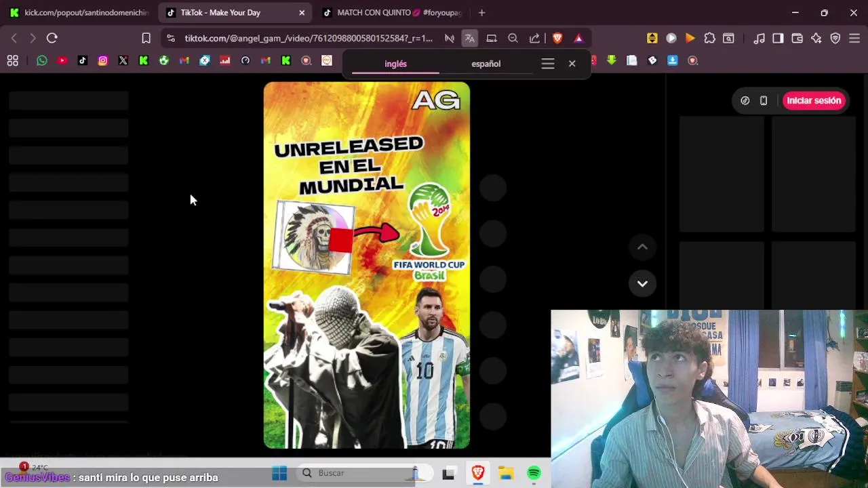Switch to the kick.com popout tab
The height and width of the screenshot is (488, 868).
coord(79,12)
